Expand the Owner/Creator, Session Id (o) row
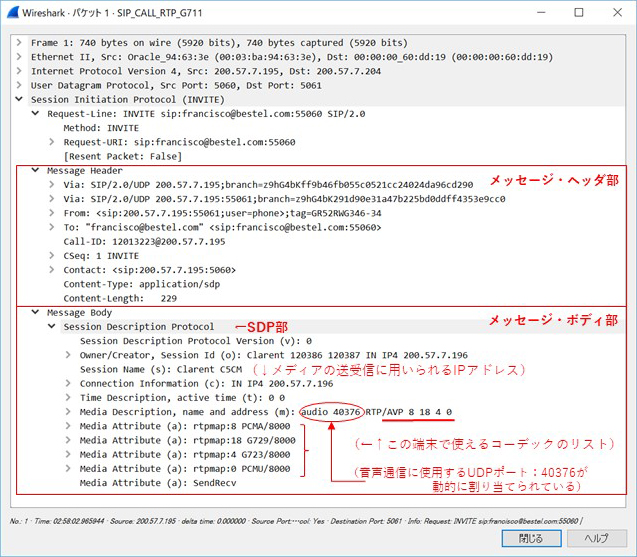This screenshot has height=557, width=637. click(x=68, y=355)
